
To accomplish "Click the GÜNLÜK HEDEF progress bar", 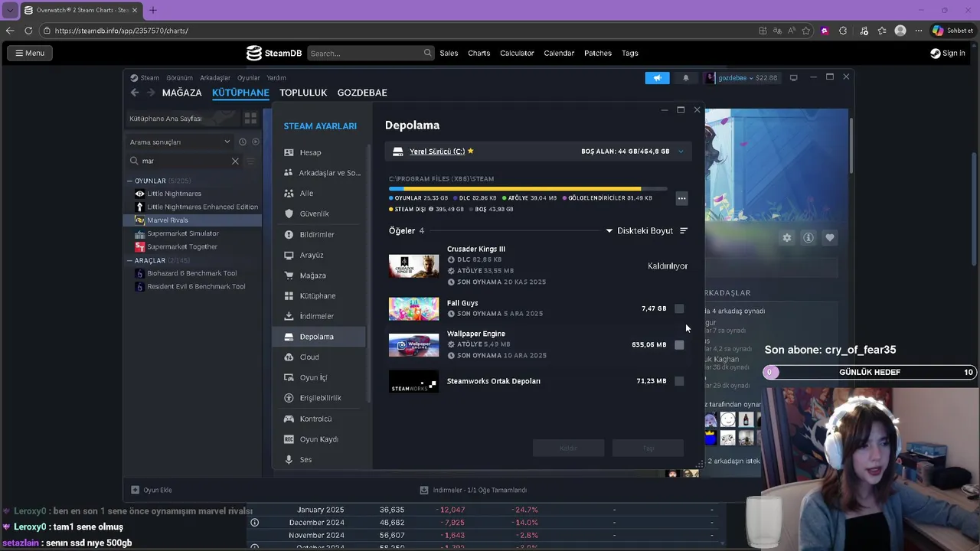I will 870,372.
